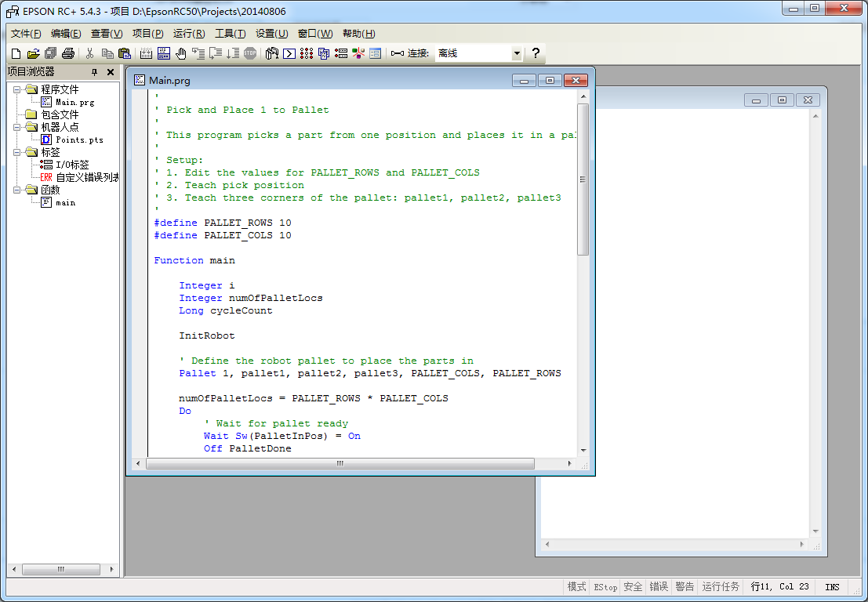Open the 项目(P) menu

[x=147, y=34]
